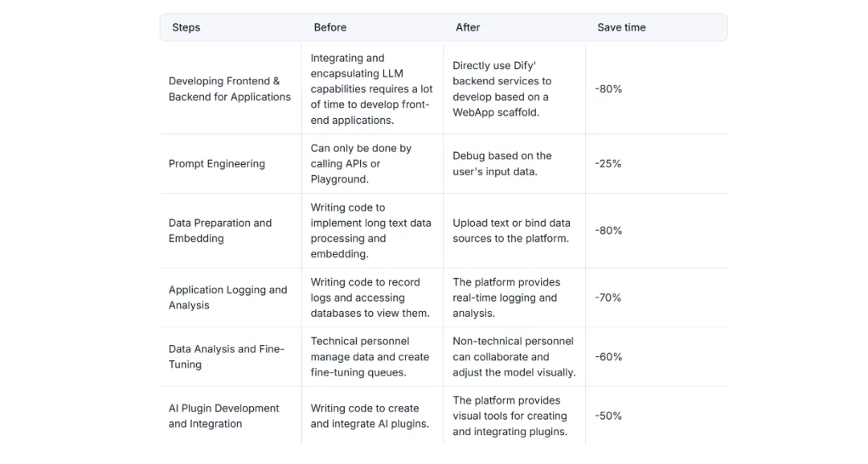Click 'Non-technical personnel can collaborate' cell
868x464 pixels.
click(x=514, y=356)
